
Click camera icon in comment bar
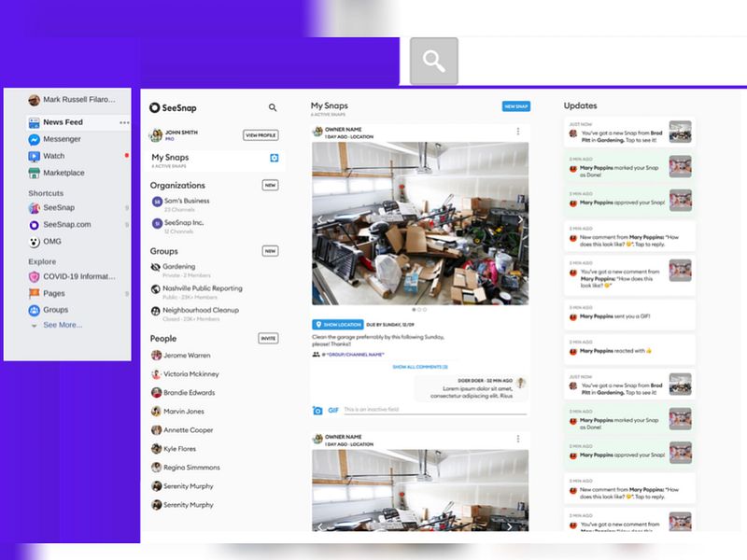click(317, 410)
